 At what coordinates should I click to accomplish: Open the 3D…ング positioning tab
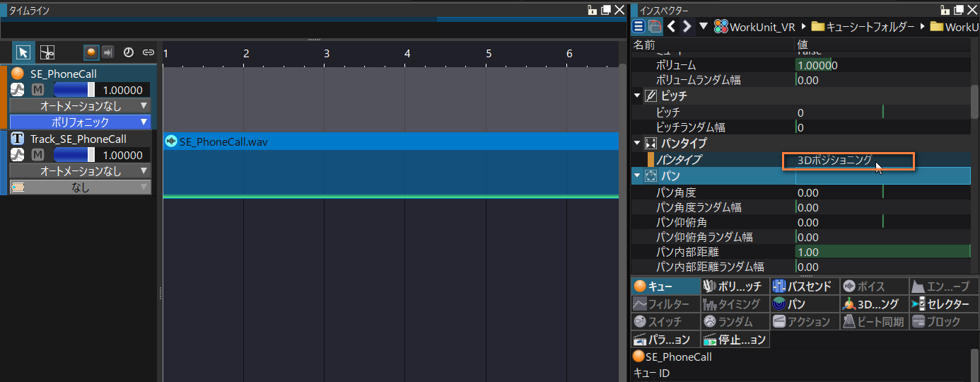point(873,304)
